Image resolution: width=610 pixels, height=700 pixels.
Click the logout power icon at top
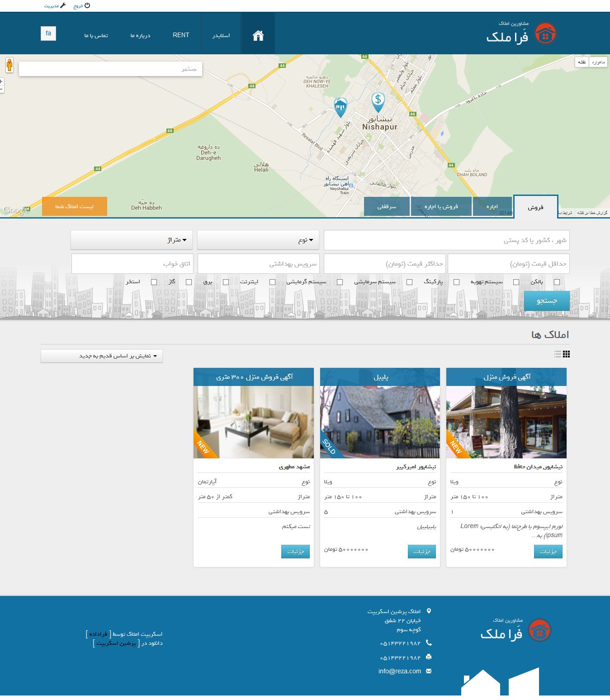(x=87, y=5)
